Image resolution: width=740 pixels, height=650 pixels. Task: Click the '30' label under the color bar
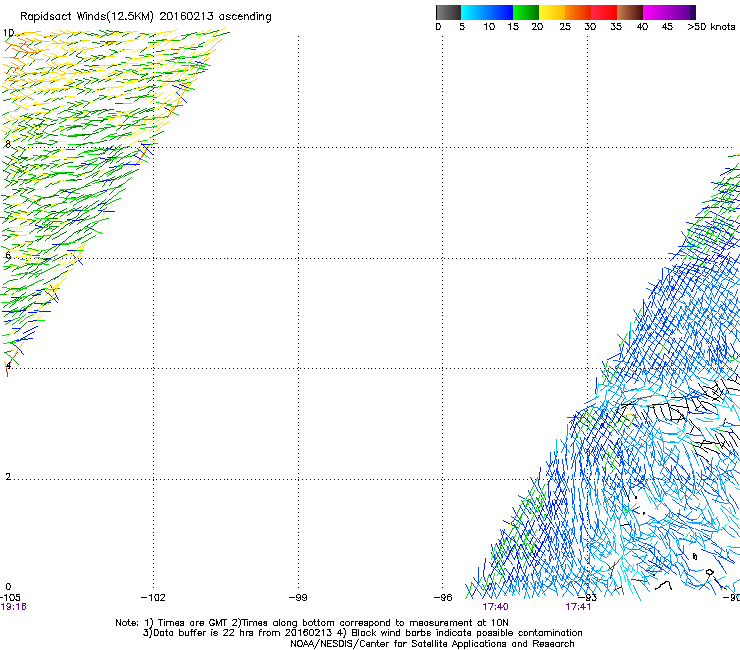(x=590, y=27)
